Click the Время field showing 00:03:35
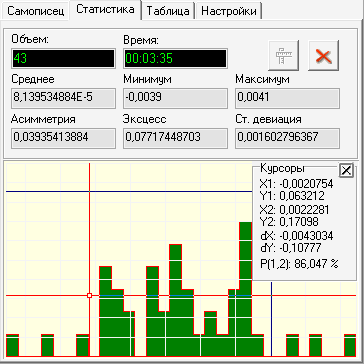Screen dimensions: 364x364 coord(175,59)
